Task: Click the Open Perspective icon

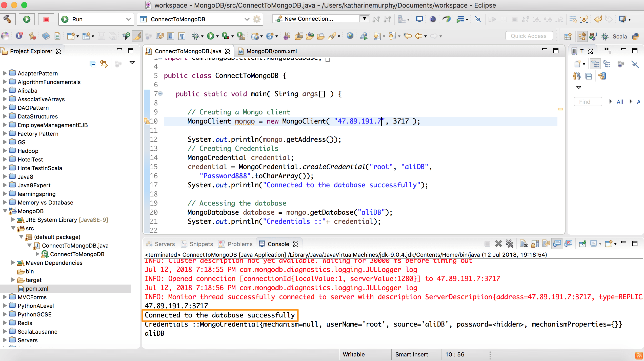Action: click(568, 36)
